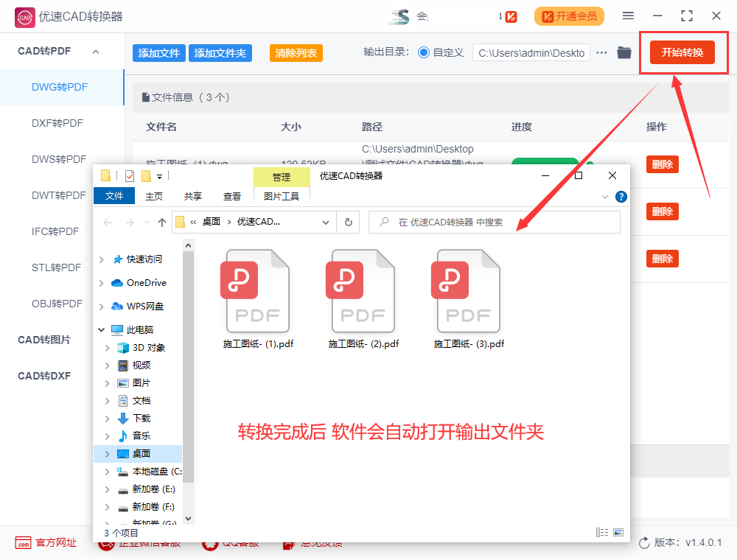The image size is (737, 560).
Task: Click the Explorer help question mark icon
Action: tap(621, 197)
